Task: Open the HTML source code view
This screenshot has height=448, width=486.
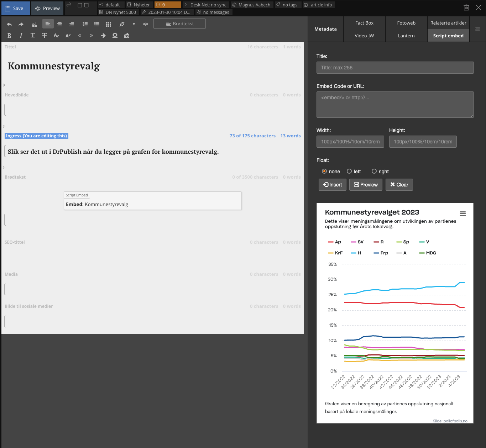Action: pyautogui.click(x=146, y=24)
